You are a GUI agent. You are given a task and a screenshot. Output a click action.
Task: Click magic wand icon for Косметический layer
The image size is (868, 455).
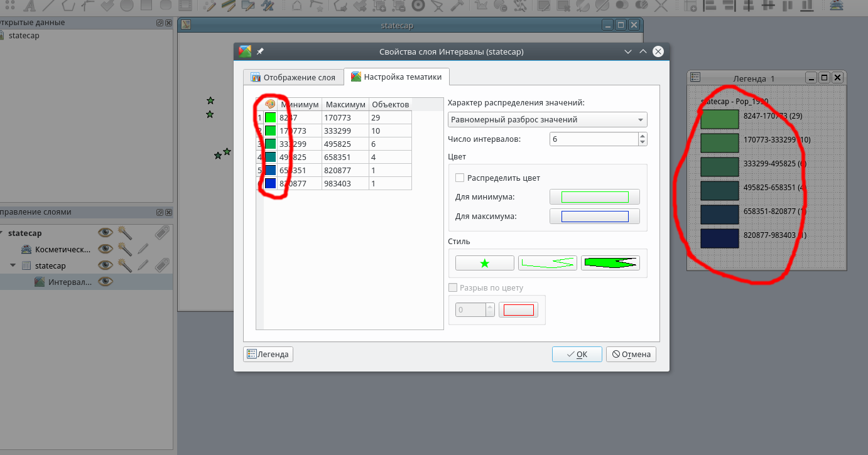pyautogui.click(x=124, y=249)
